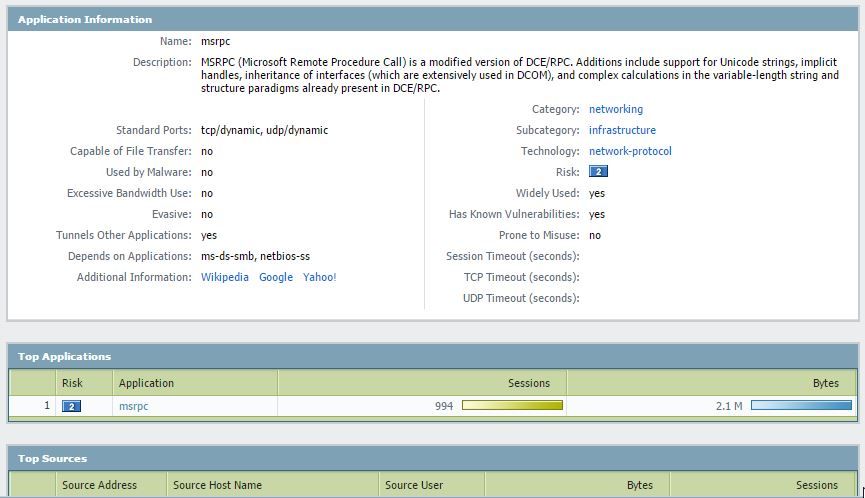Screen dimensions: 865x498
Task: Open the Yahoo! additional information link
Action: (319, 277)
